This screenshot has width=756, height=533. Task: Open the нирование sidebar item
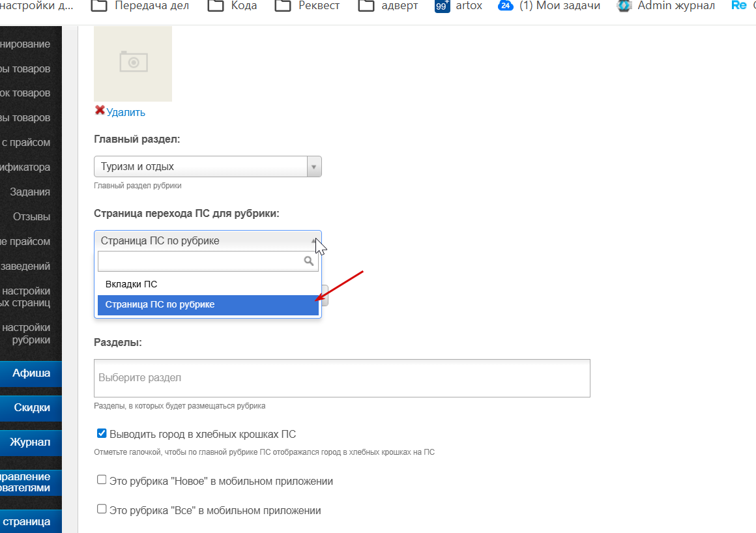click(x=25, y=44)
